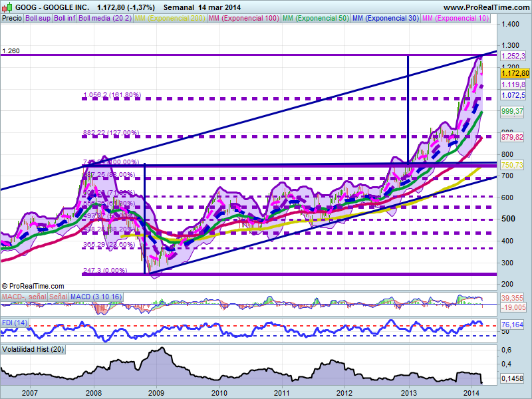Click the yellow 1.172,80 current price tag
532x399 pixels.
tap(515, 73)
